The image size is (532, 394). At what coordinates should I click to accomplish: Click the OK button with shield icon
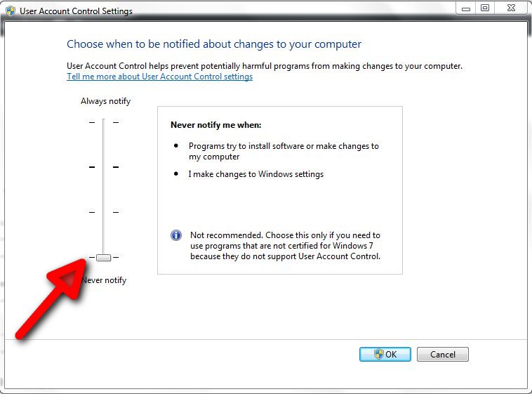(x=385, y=354)
